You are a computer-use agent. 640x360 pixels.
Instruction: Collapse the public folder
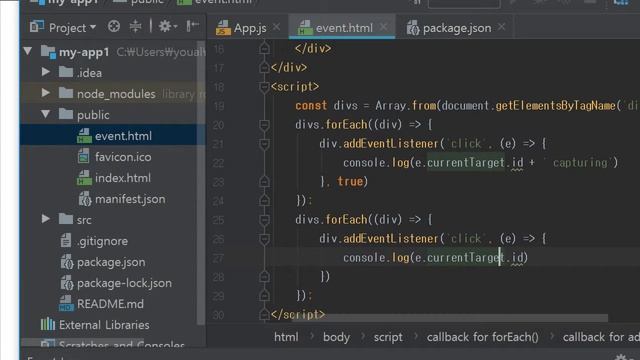(x=46, y=114)
